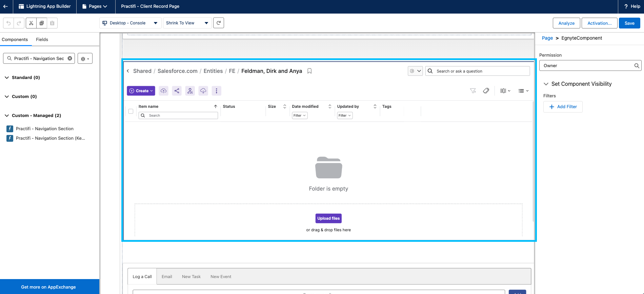Click the tags icon in the toolbar
Image resolution: width=644 pixels, height=294 pixels.
point(486,91)
